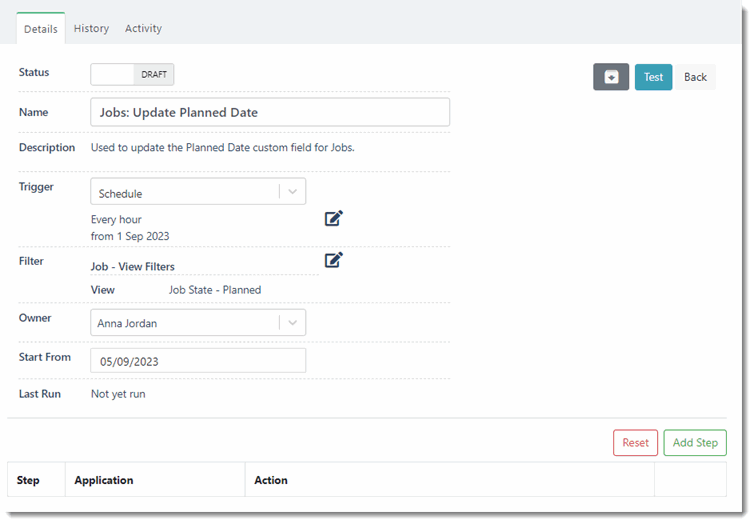This screenshot has width=754, height=524.
Task: Switch to the Details tab
Action: (41, 29)
